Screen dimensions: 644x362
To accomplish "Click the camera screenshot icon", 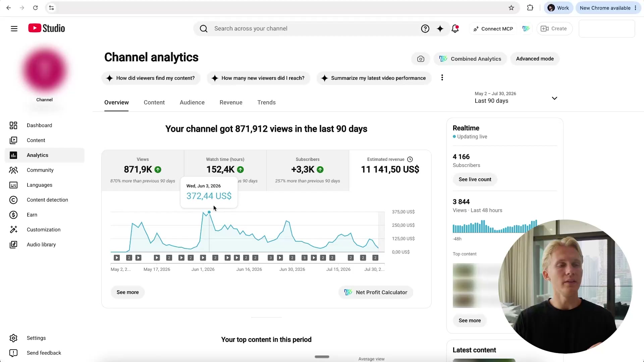I will [x=421, y=59].
